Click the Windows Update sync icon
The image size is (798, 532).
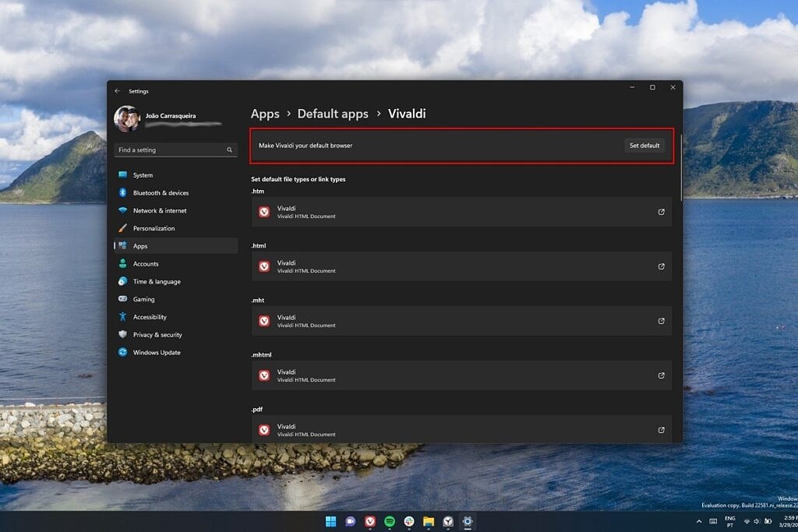point(122,352)
